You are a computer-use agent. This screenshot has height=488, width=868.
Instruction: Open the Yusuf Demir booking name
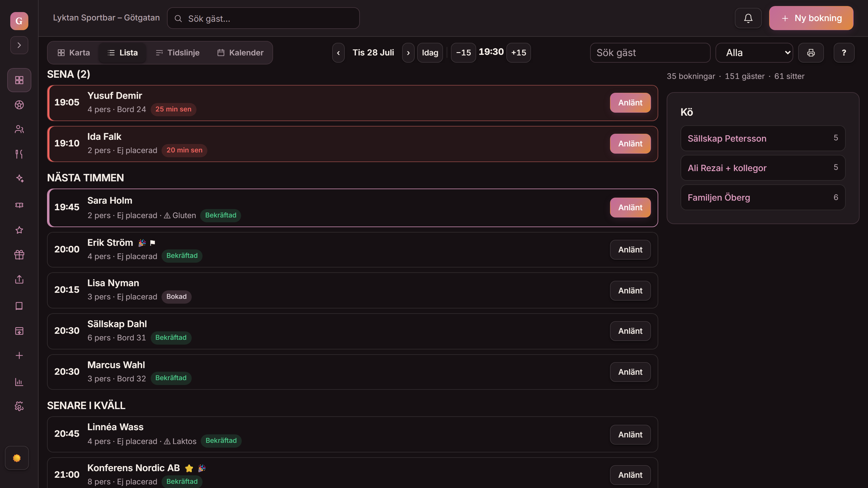click(115, 96)
